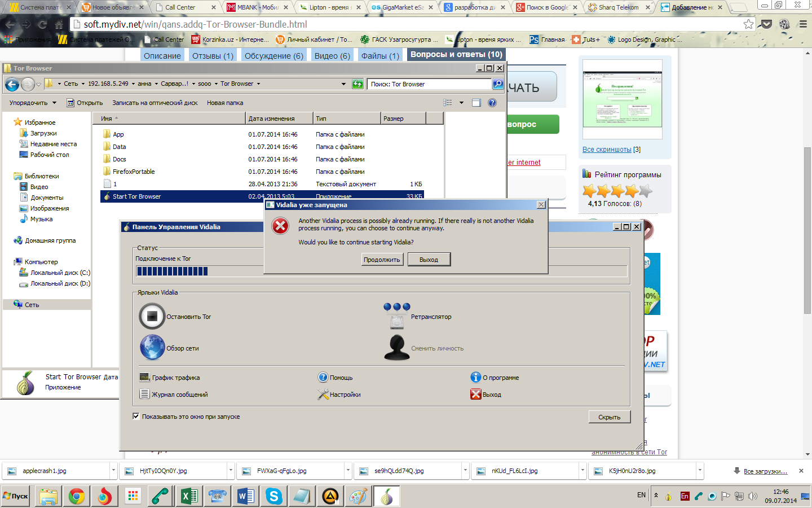Viewport: 812px width, 508px height.
Task: Switch to the Видео (6) tab
Action: [332, 55]
